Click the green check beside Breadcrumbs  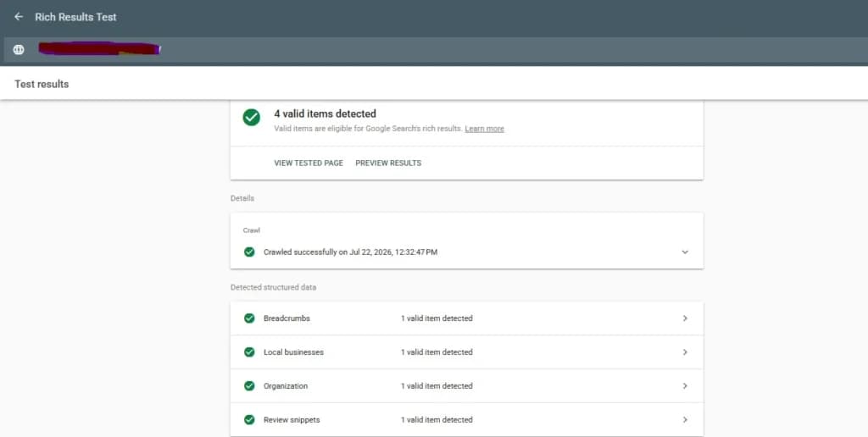[x=250, y=318]
